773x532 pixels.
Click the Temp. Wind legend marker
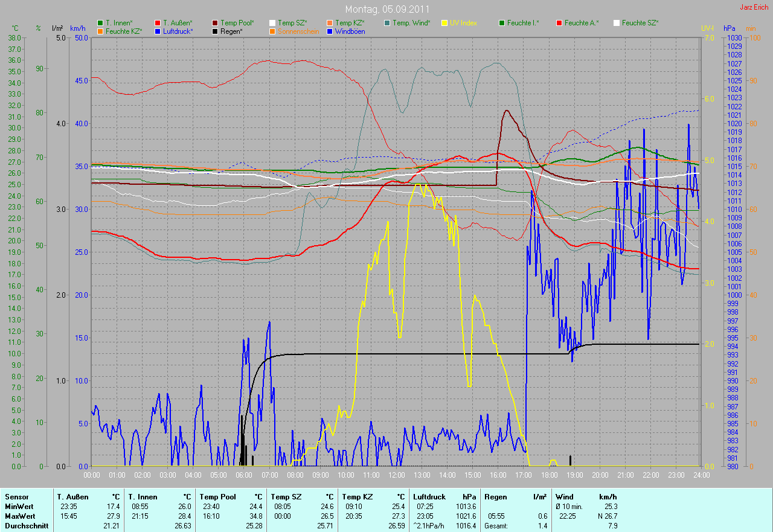[387, 23]
